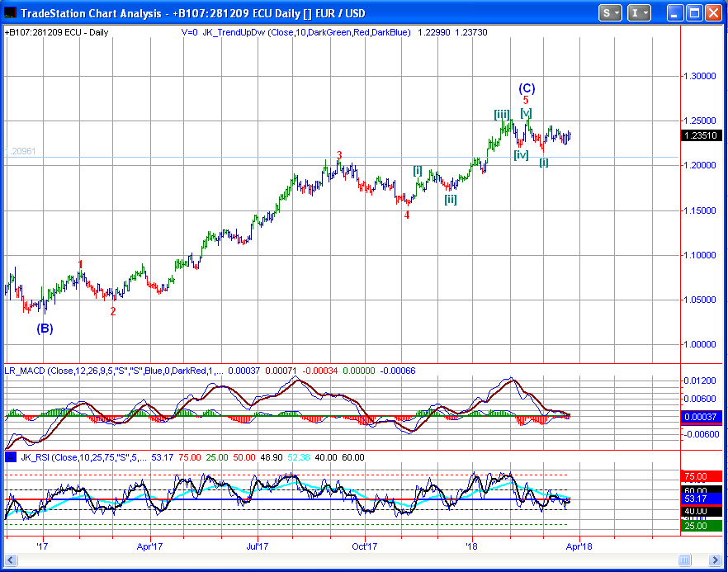This screenshot has width=728, height=572.
Task: Click the red wave 2 label
Action: (113, 311)
